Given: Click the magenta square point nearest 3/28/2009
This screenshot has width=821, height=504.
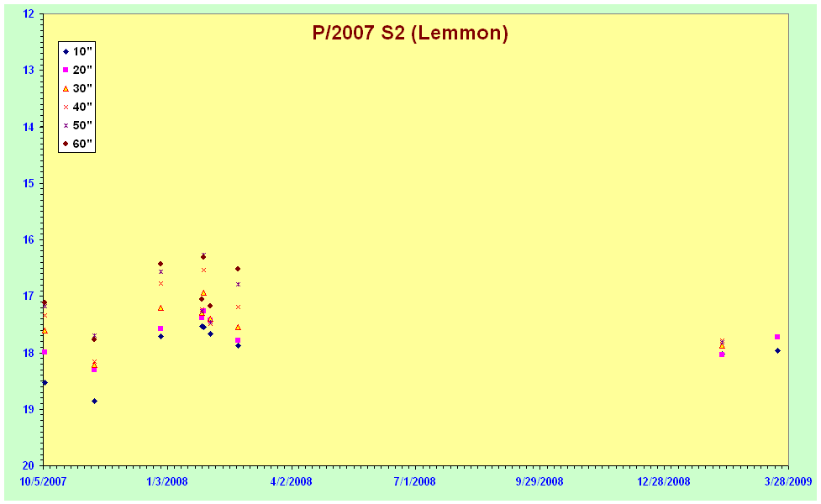Looking at the screenshot, I should pyautogui.click(x=777, y=337).
